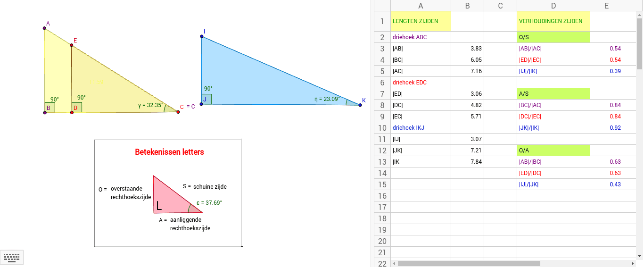This screenshot has height=268, width=644.
Task: Click blue value 0.92
Action: click(606, 128)
